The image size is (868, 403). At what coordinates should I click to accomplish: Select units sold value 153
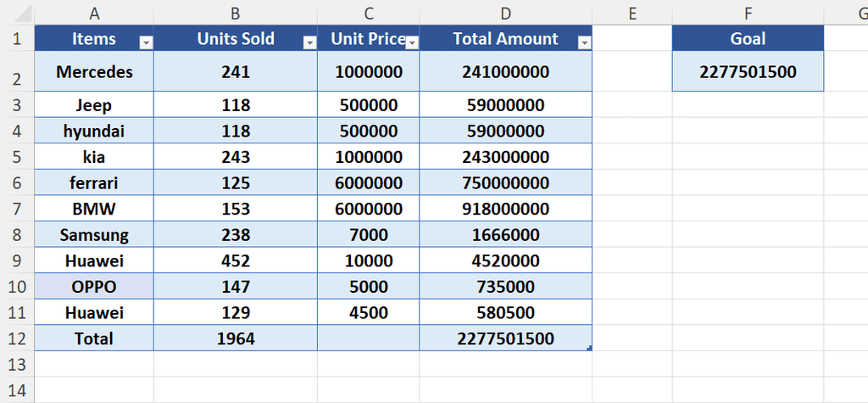tap(236, 209)
